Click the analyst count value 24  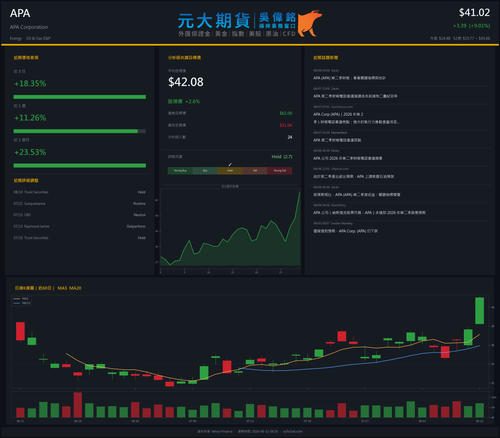click(290, 137)
